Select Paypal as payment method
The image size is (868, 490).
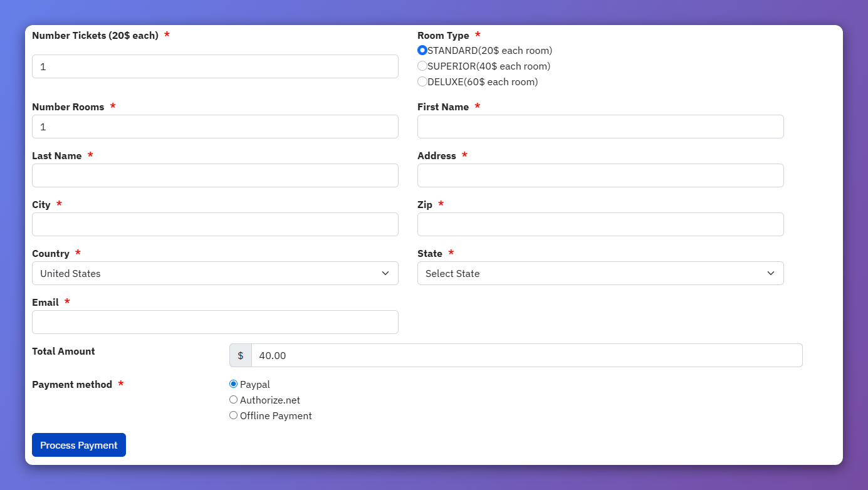(234, 384)
